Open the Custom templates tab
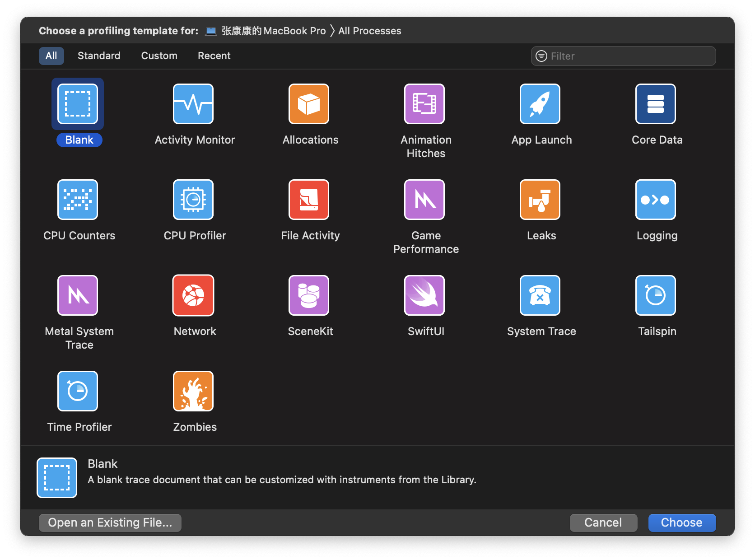 (x=159, y=56)
